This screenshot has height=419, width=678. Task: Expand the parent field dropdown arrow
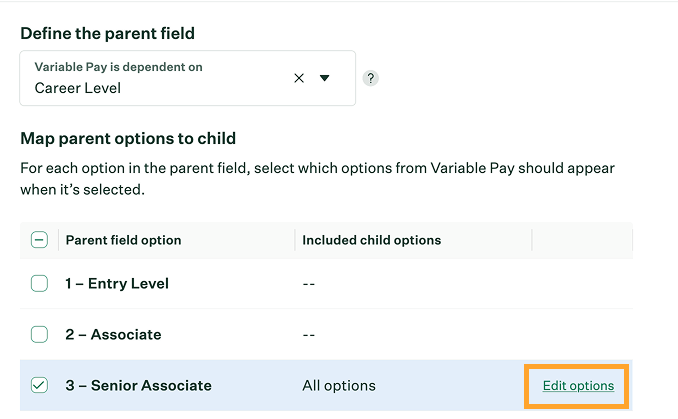[324, 78]
